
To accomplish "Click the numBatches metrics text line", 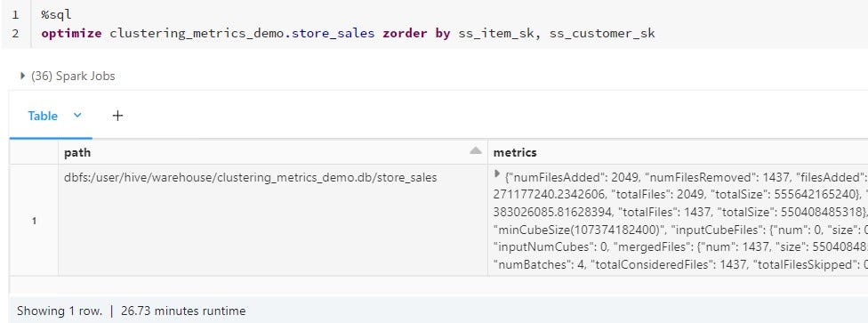I will pyautogui.click(x=680, y=264).
